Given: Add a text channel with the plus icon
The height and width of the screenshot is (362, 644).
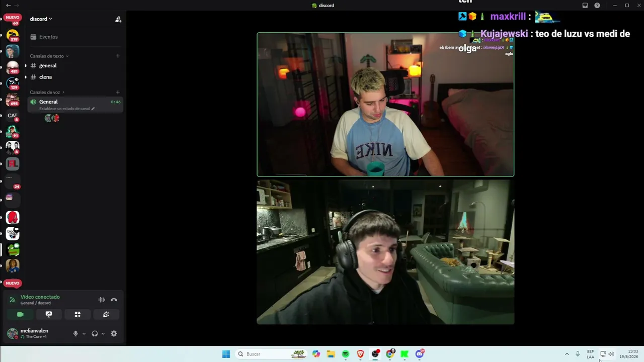Looking at the screenshot, I should (x=118, y=56).
